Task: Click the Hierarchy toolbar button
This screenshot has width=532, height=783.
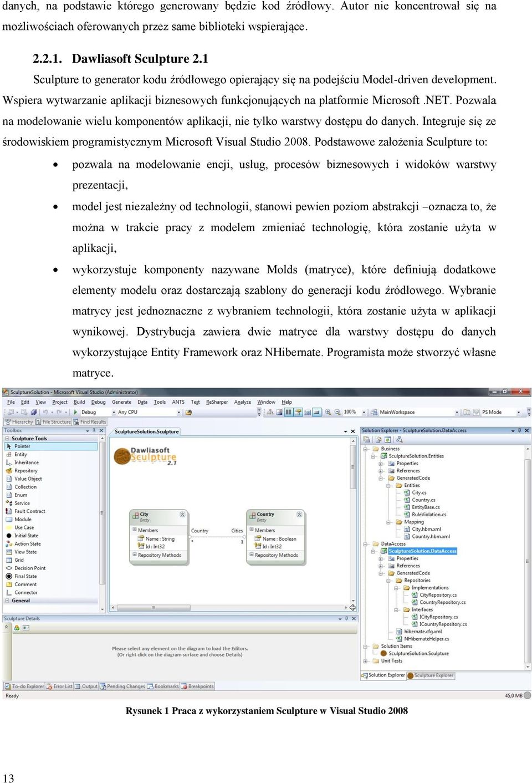Action: [19, 422]
